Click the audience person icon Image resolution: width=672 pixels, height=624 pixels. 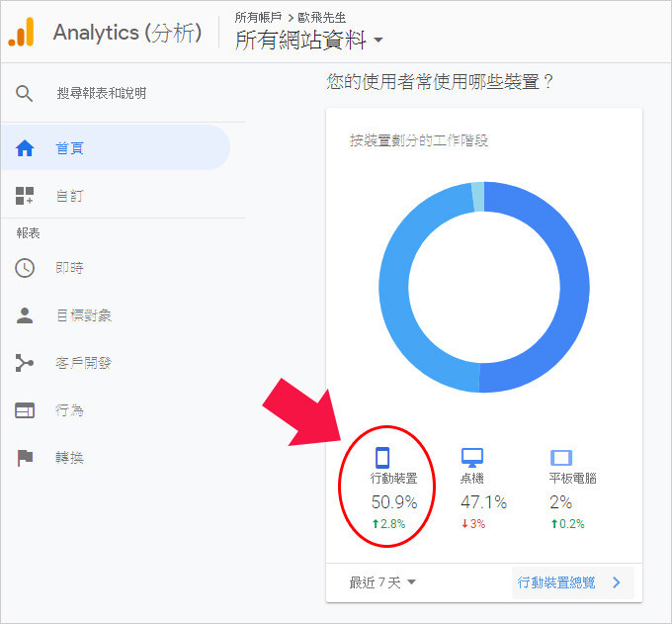click(x=25, y=315)
